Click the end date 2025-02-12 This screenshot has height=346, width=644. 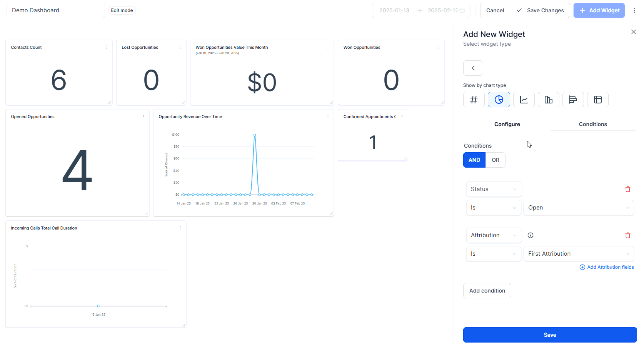[442, 10]
